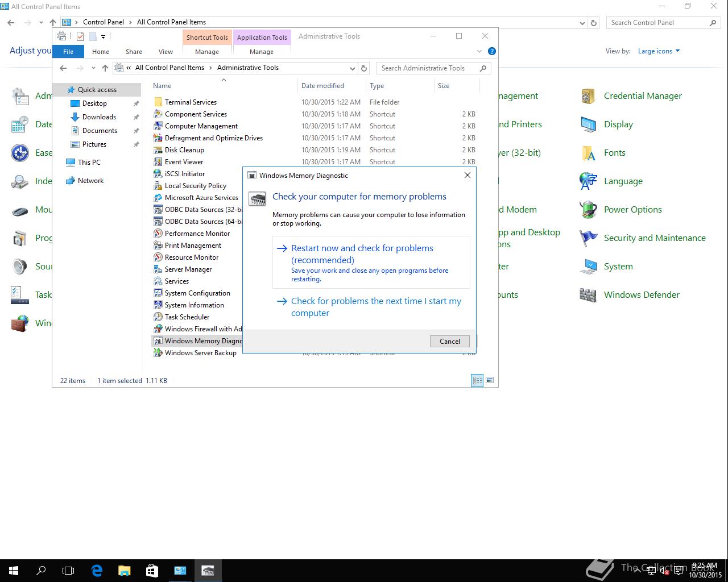Open Explorer Help question mark
The width and height of the screenshot is (728, 582).
point(492,51)
